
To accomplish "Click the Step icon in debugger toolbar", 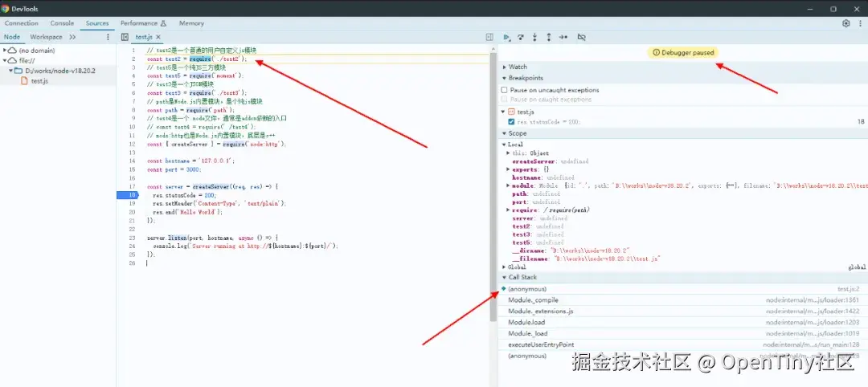I will click(x=563, y=37).
